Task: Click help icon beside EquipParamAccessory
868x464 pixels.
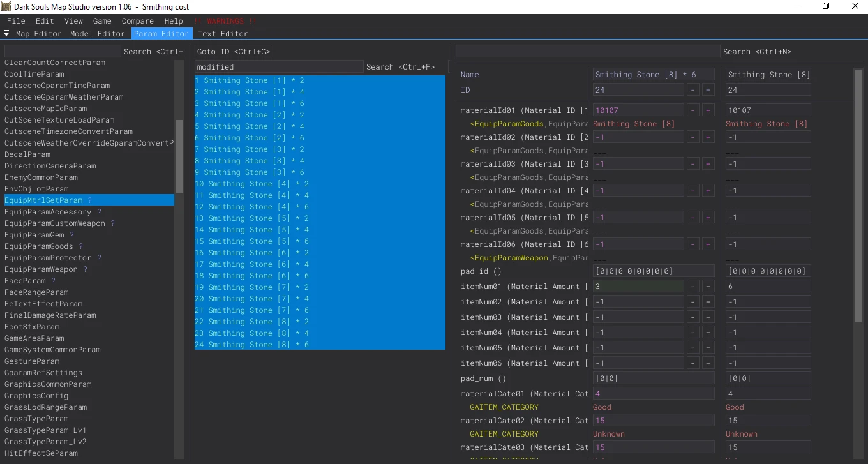Action: [x=99, y=212]
